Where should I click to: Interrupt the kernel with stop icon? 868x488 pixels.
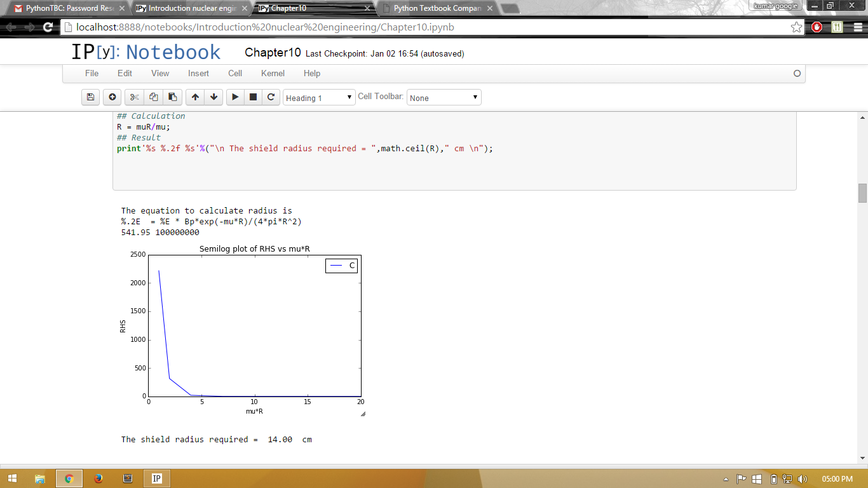(253, 97)
